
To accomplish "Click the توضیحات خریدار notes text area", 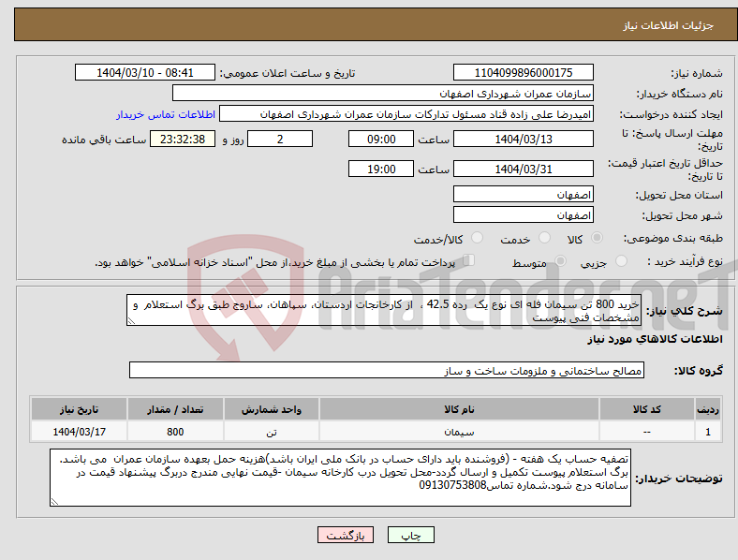I will tap(340, 478).
